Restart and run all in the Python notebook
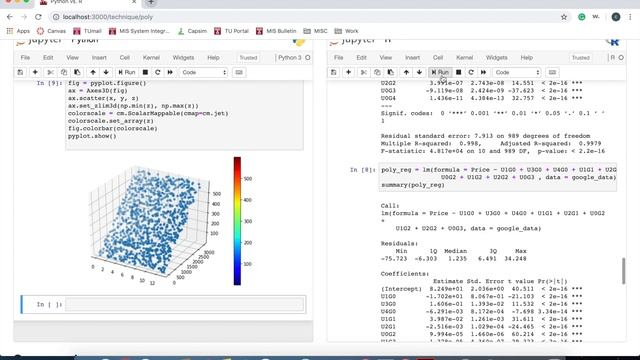Viewport: 640px width, 360px height. (x=170, y=72)
